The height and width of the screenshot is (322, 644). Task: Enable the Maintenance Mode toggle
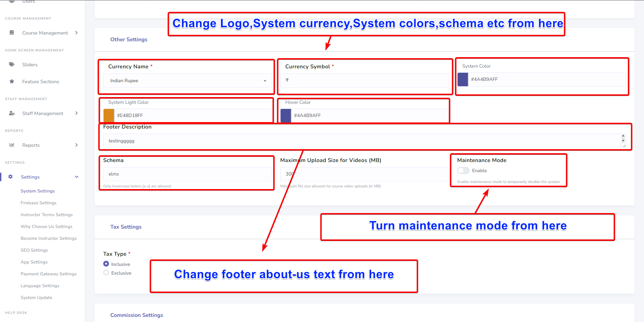[463, 170]
